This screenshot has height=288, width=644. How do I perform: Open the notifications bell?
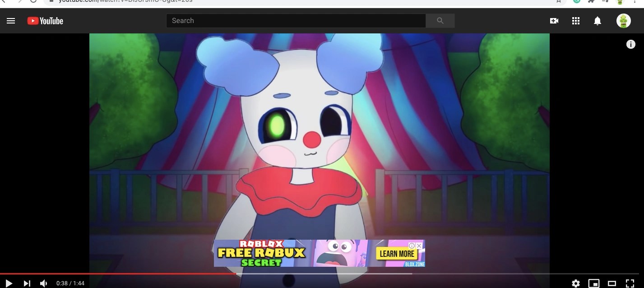click(x=598, y=21)
